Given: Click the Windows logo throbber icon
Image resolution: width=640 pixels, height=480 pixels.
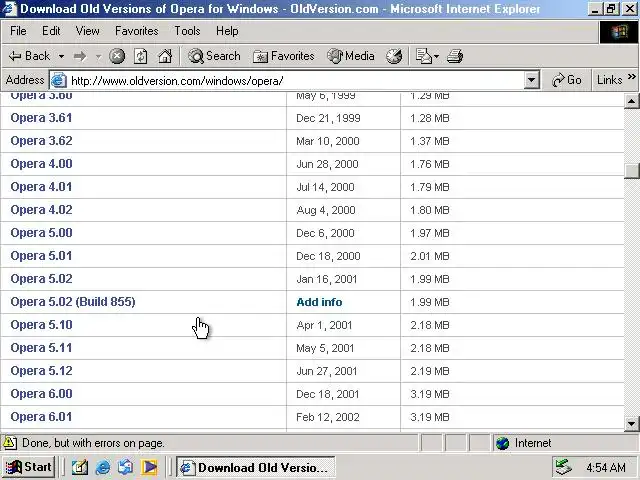Looking at the screenshot, I should point(619,32).
